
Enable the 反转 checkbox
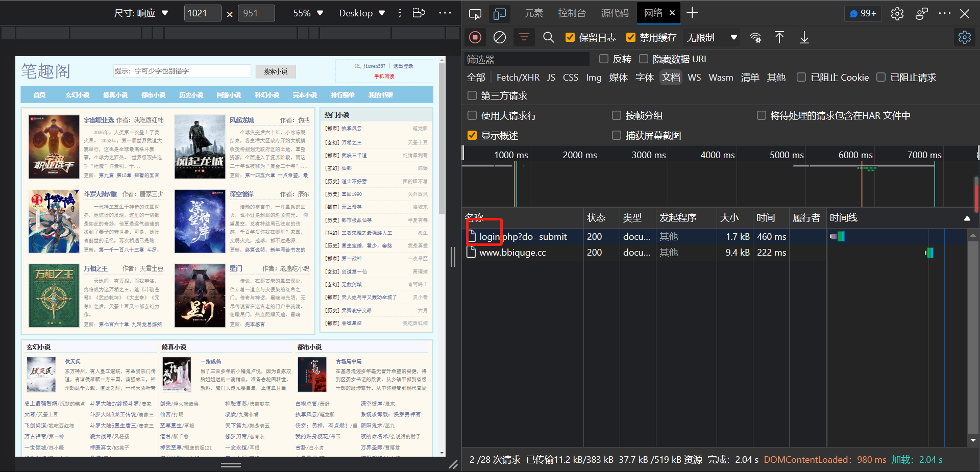click(604, 59)
